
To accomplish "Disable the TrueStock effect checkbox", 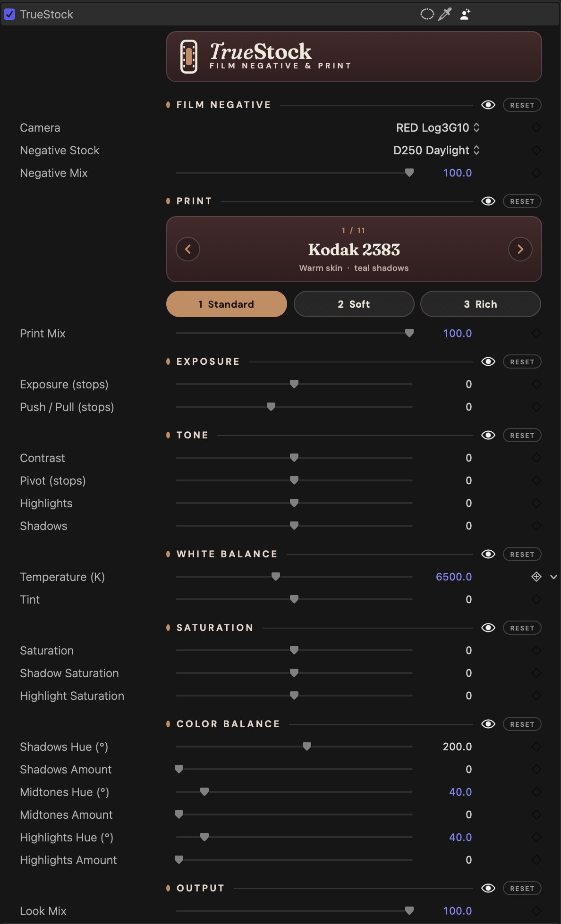I will click(9, 14).
